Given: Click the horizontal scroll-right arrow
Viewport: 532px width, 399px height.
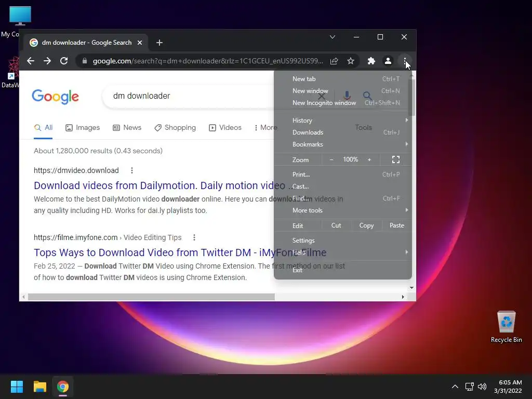Looking at the screenshot, I should pos(403,297).
